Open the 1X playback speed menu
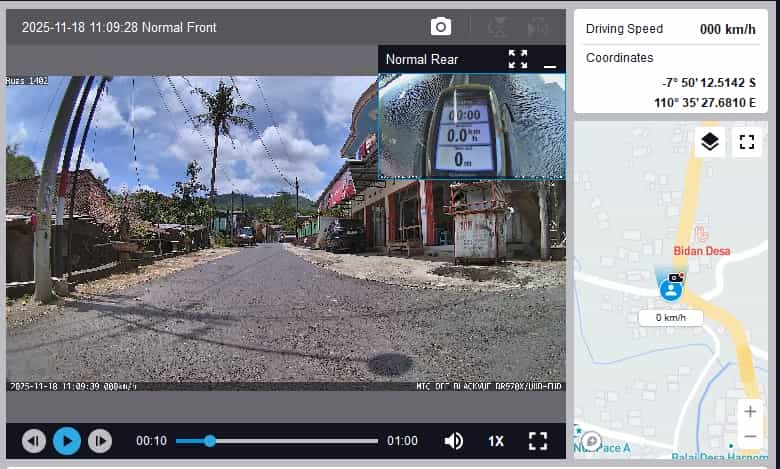The width and height of the screenshot is (780, 469). (496, 441)
